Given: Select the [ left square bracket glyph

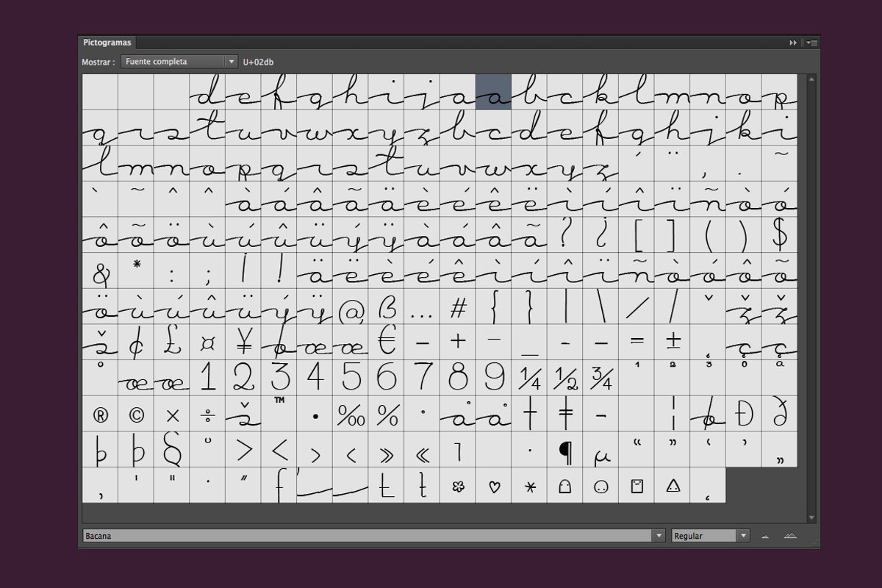Looking at the screenshot, I should (x=637, y=235).
